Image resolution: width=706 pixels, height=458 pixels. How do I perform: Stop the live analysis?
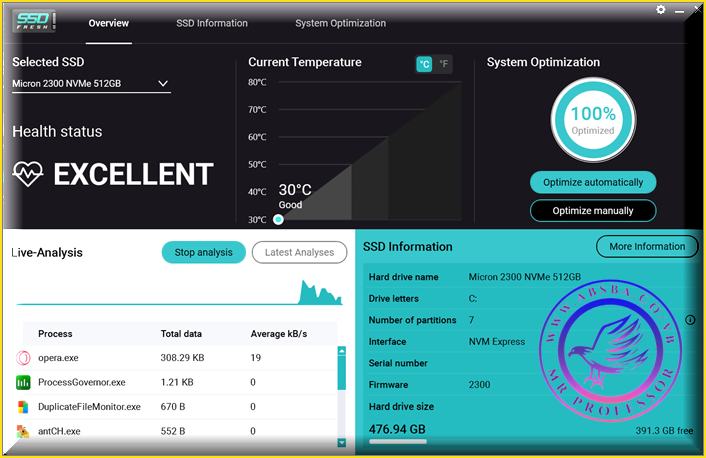204,252
